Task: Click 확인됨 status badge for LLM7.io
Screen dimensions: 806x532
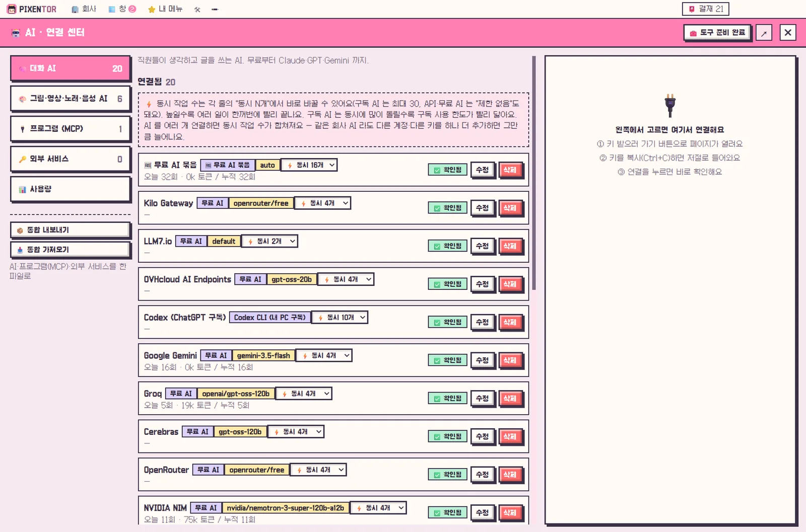Action: 447,246
